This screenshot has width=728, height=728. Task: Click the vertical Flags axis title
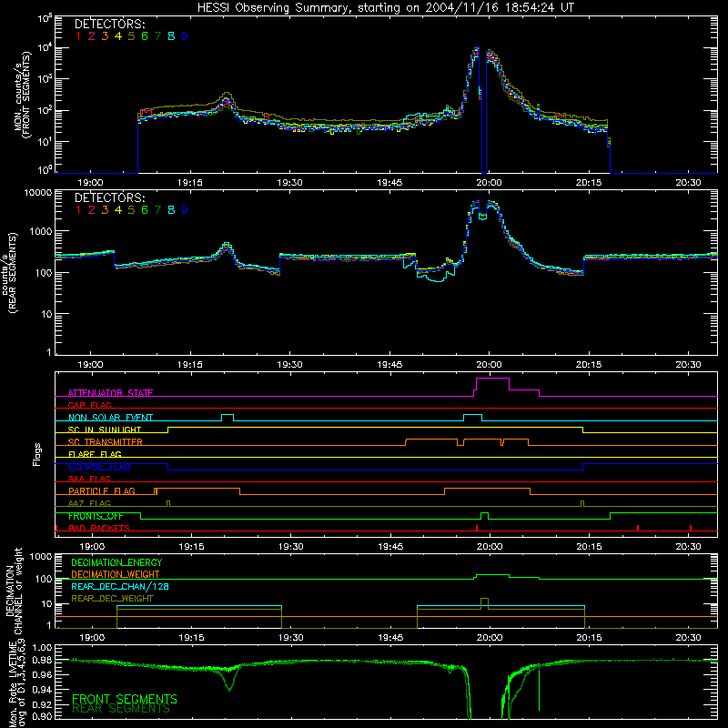[37, 454]
